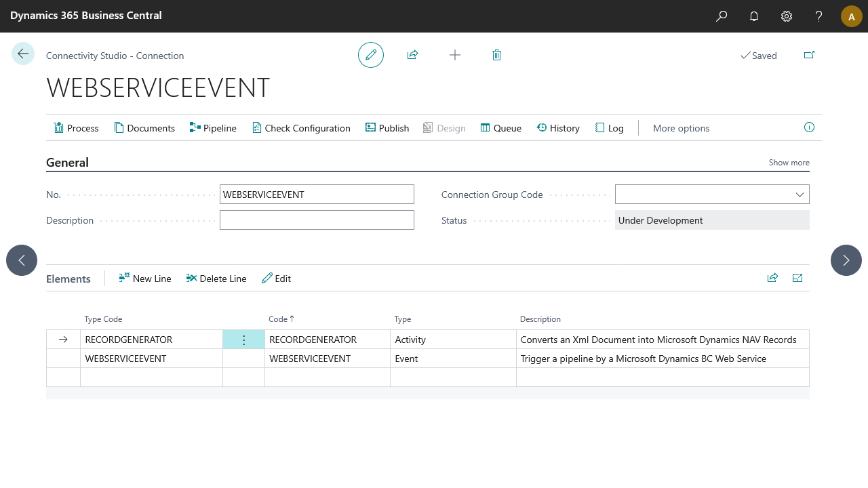The width and height of the screenshot is (868, 488).
Task: Click Dynamics 365 Business Central title
Action: (86, 16)
